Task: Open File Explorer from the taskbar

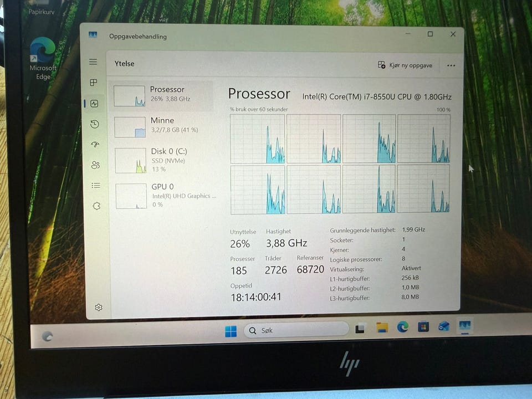Action: click(382, 328)
